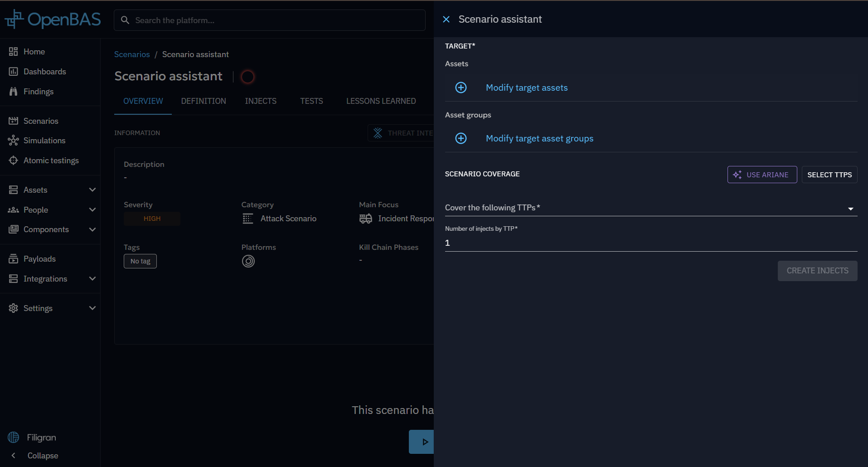The width and height of the screenshot is (868, 467).
Task: Click the OpenBAS logo
Action: point(53,19)
